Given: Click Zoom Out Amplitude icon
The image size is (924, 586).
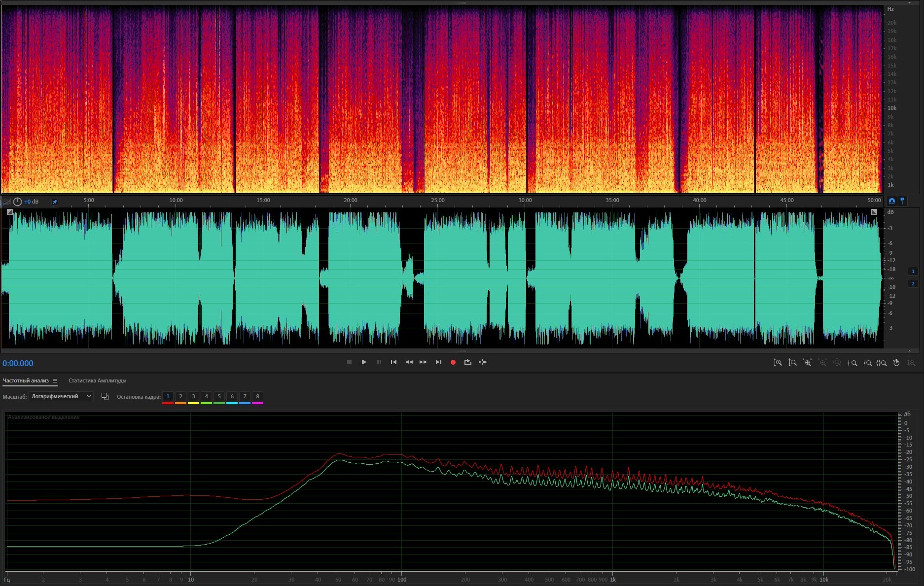Looking at the screenshot, I should point(792,363).
